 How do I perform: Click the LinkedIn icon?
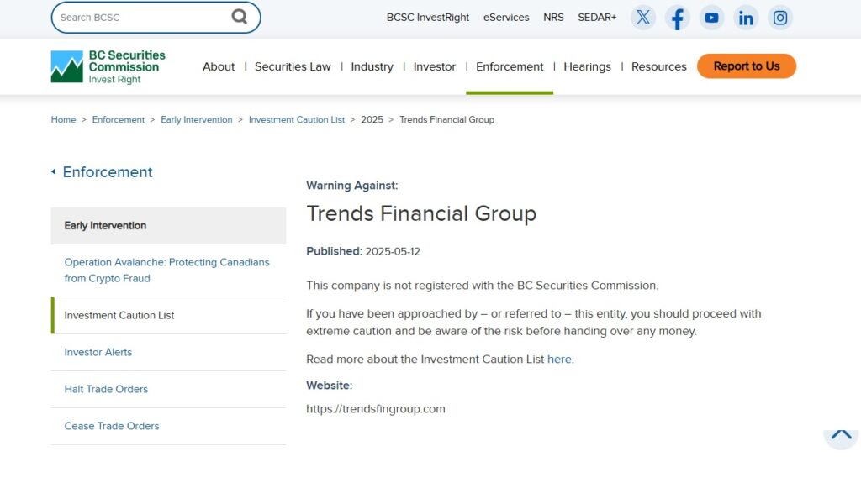click(x=747, y=17)
